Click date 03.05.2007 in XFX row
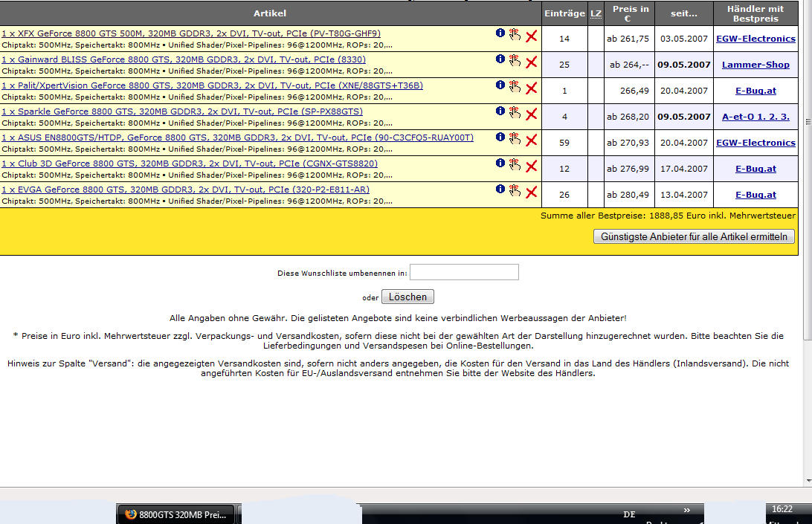This screenshot has width=812, height=524. [x=683, y=39]
